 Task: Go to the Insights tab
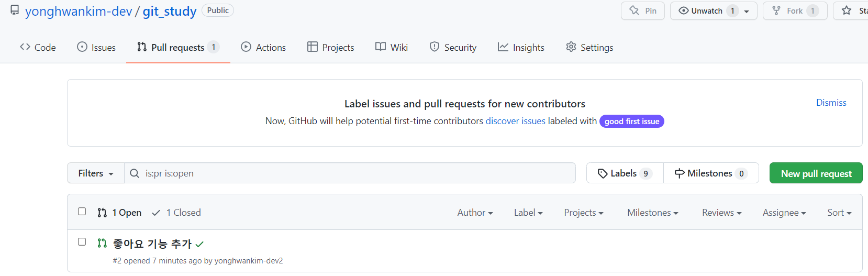(521, 48)
